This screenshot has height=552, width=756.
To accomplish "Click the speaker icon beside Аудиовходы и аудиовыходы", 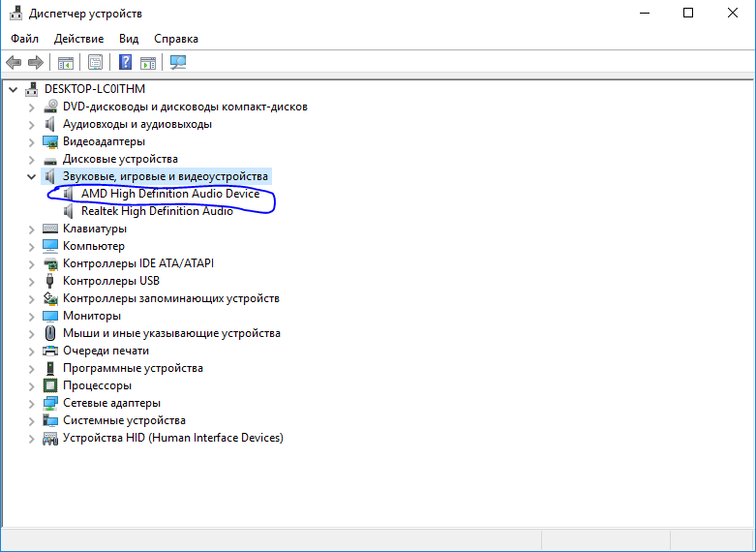I will point(50,124).
